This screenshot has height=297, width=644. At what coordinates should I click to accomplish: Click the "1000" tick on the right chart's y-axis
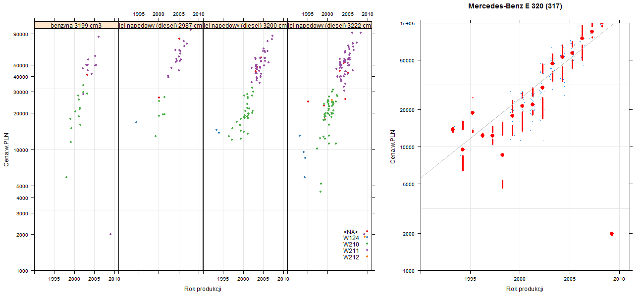408,271
